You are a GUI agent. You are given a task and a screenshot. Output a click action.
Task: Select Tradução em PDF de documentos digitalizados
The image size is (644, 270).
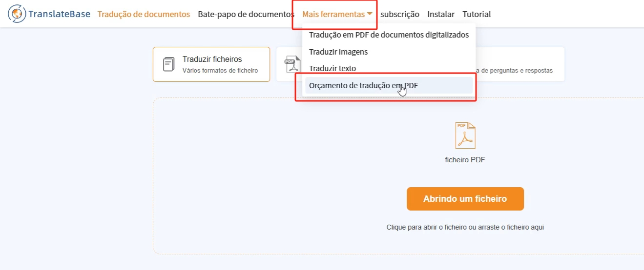[x=389, y=35]
